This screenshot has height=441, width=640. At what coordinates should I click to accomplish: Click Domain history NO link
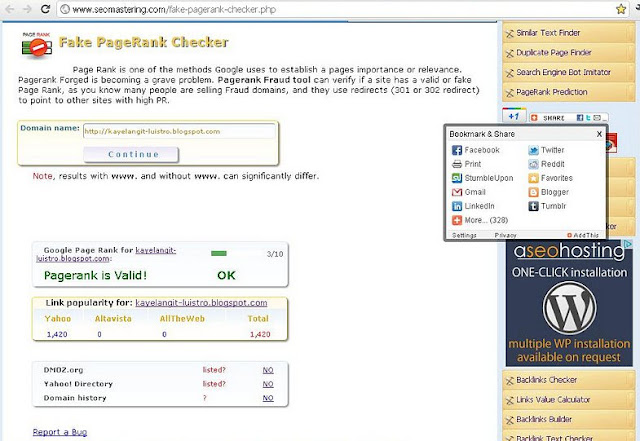268,398
